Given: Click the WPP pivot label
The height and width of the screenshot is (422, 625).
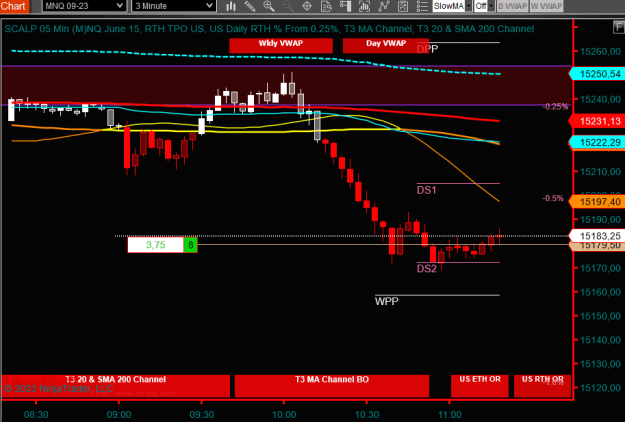Looking at the screenshot, I should (386, 301).
